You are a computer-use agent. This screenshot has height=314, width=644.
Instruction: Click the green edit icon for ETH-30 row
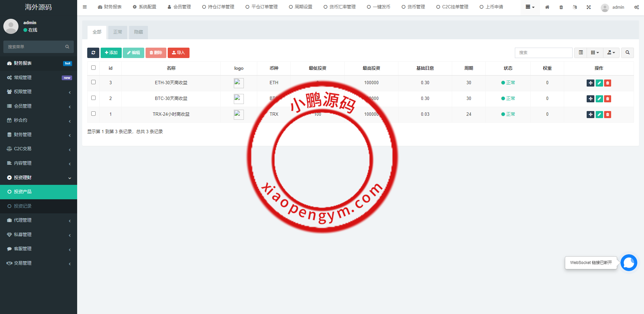(599, 83)
